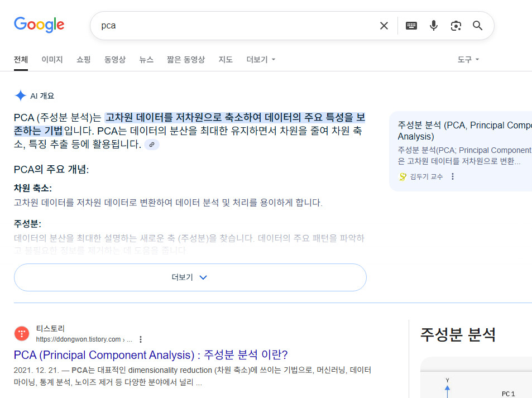Open the 뉴스 tab
The image size is (532, 398).
pyautogui.click(x=146, y=60)
